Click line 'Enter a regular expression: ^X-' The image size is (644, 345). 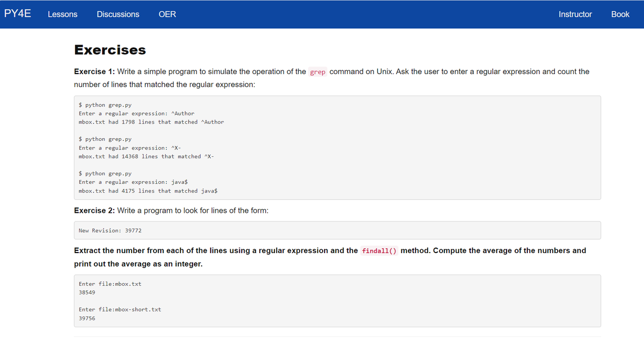[x=130, y=148]
